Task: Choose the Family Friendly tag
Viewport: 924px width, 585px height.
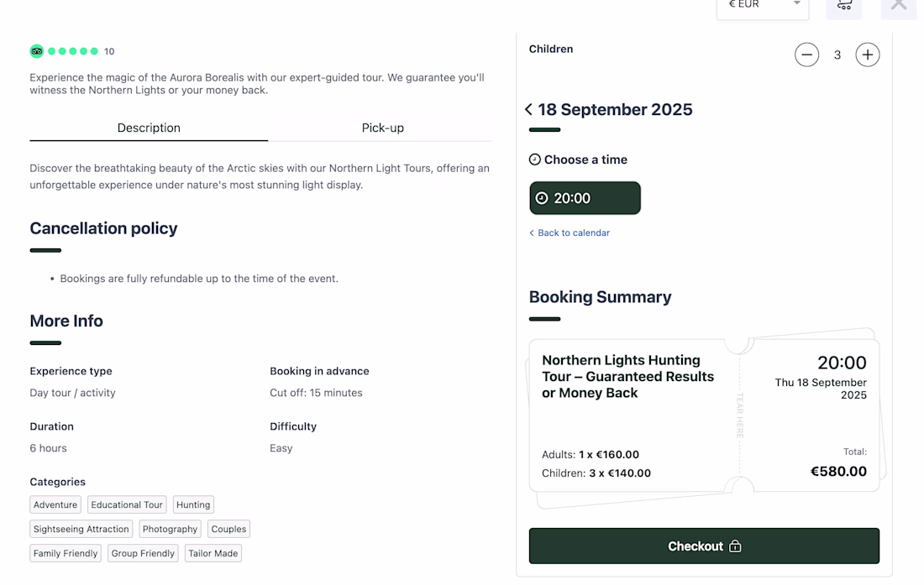Action: coord(66,553)
